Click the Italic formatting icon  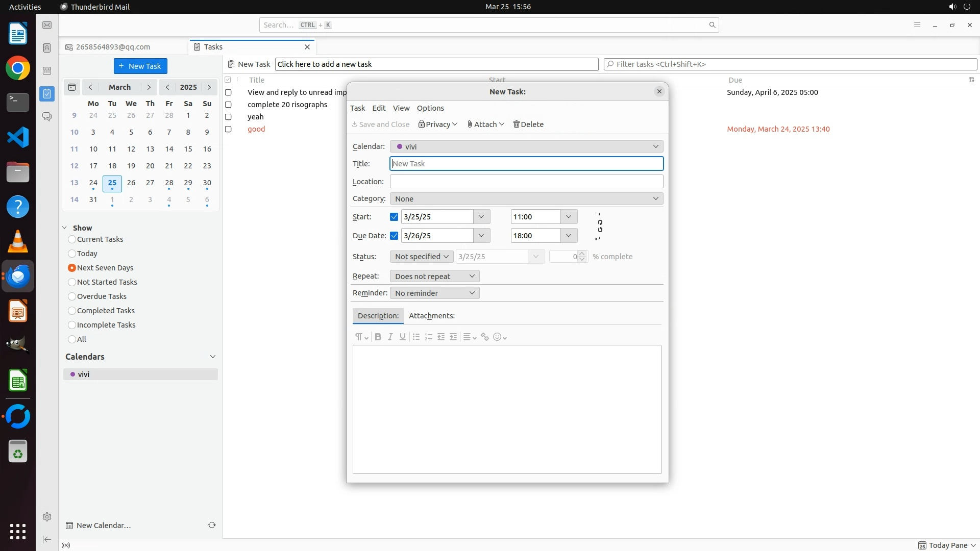390,337
